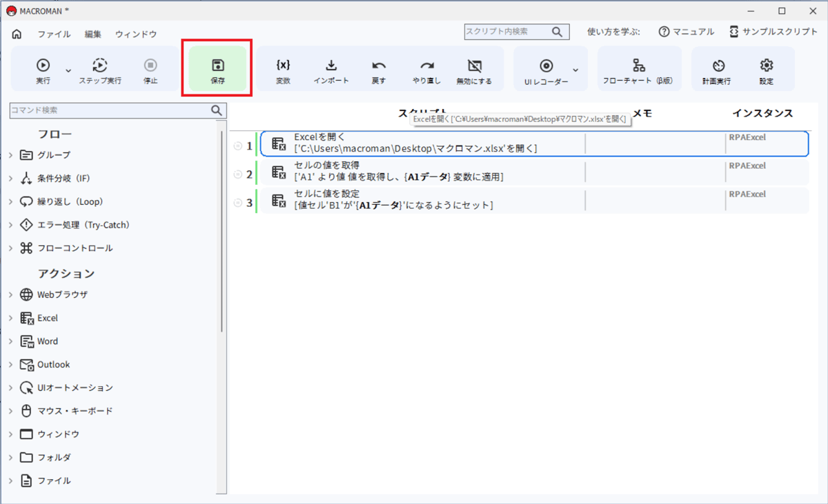Run the script with the 実行 icon
This screenshot has width=828, height=504.
(43, 69)
